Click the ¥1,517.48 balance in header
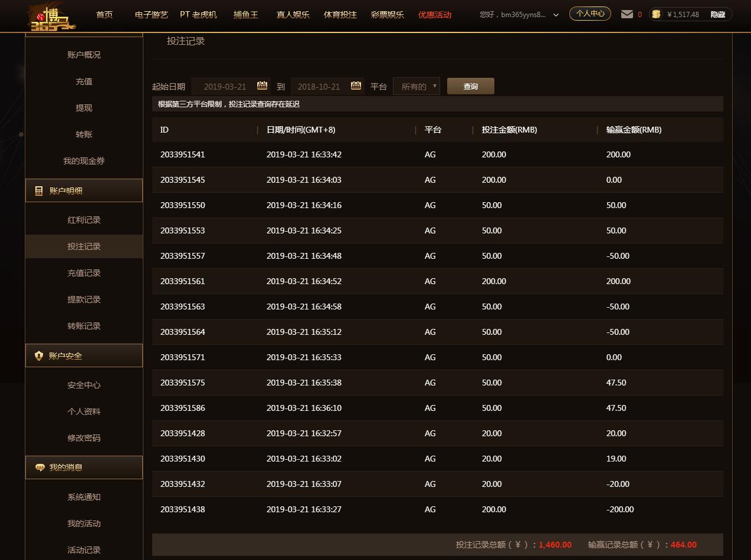Viewport: 751px width, 560px height. pyautogui.click(x=683, y=15)
